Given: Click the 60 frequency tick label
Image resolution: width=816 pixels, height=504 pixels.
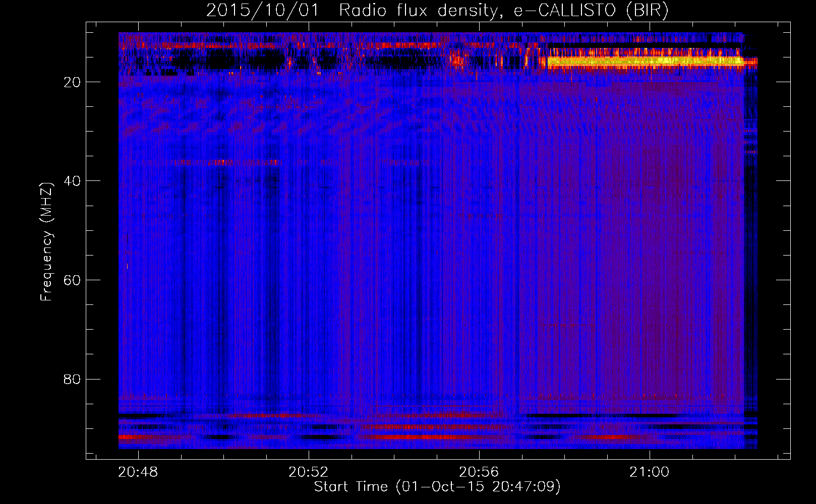Looking at the screenshot, I should coord(72,280).
